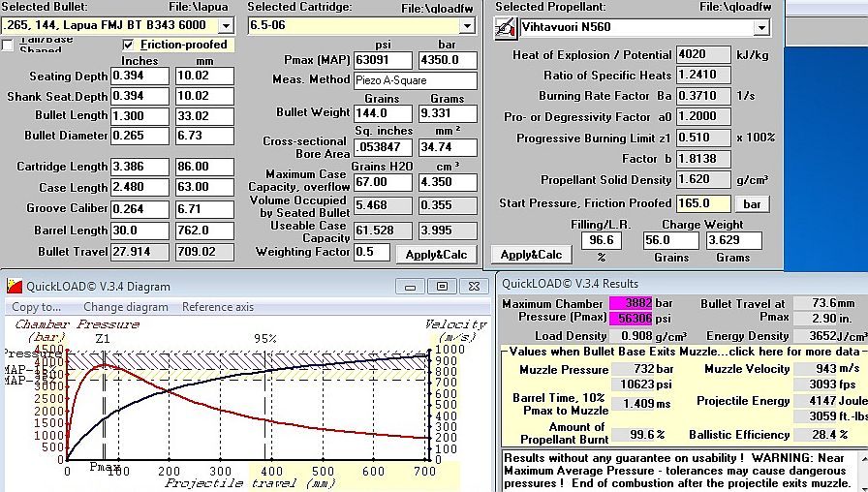This screenshot has height=492, width=868.
Task: Click the Pmax (MAP) psi field
Action: [x=383, y=60]
